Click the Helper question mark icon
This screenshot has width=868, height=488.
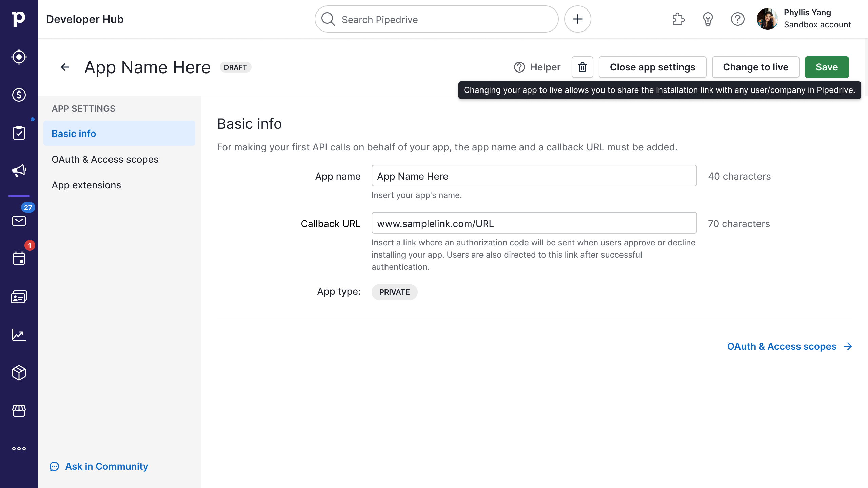pos(519,67)
